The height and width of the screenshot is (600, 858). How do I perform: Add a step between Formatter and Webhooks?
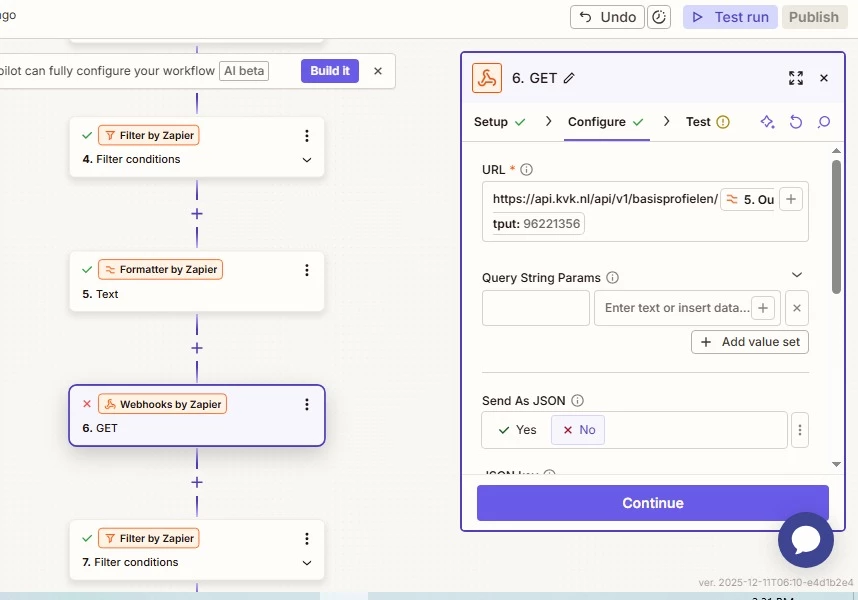[197, 348]
